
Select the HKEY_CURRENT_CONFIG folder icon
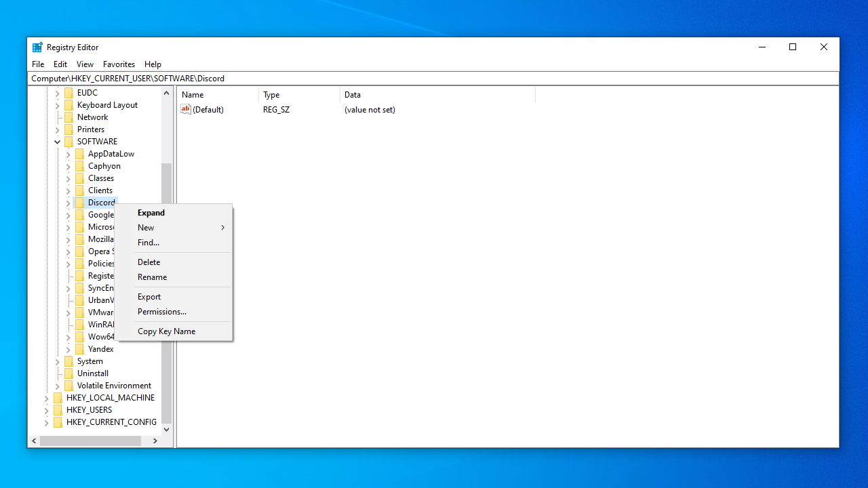(58, 422)
